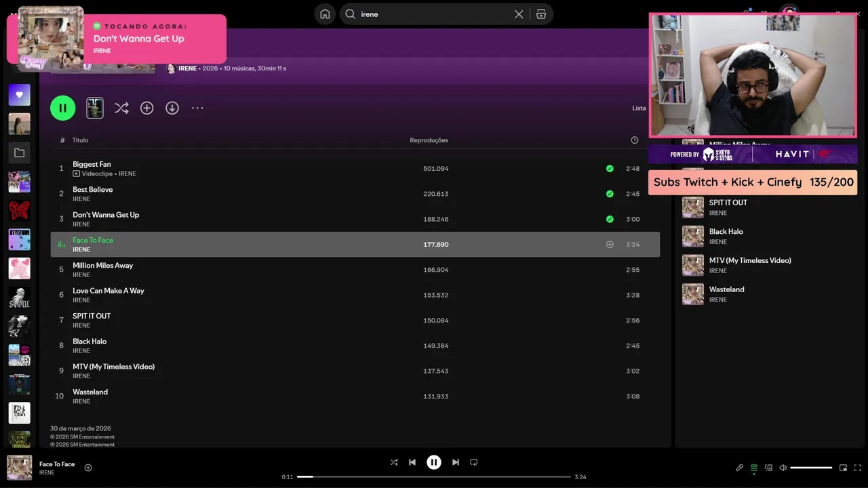Screen dimensions: 868x488
Task: Open the Browse icon beside search bar
Action: [541, 14]
